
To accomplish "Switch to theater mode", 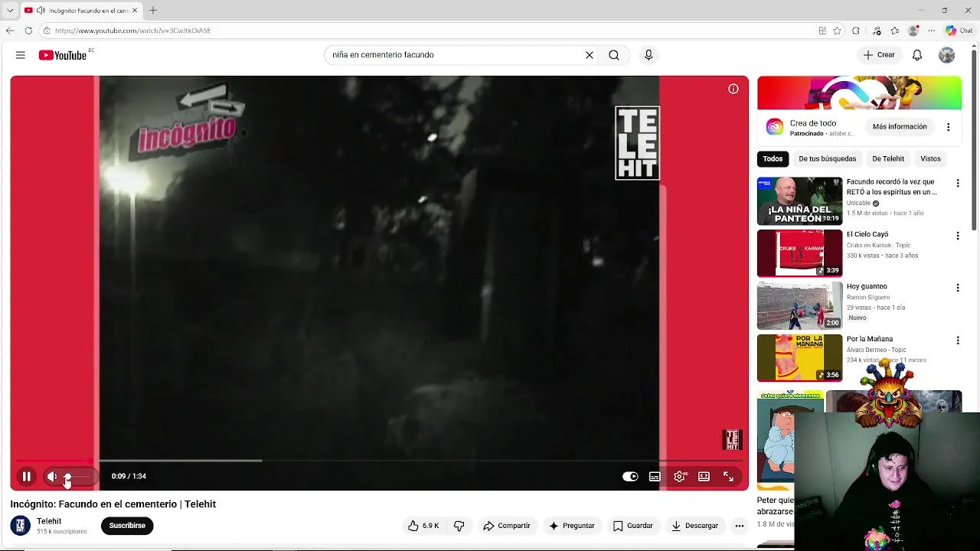I will click(x=704, y=476).
